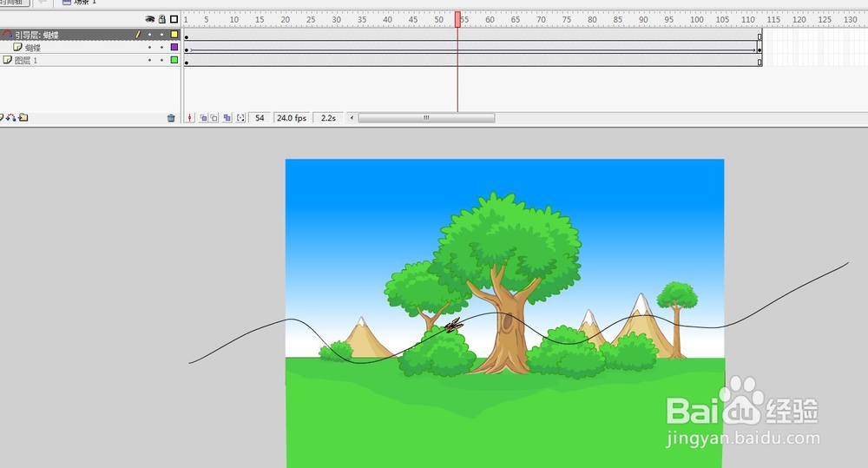Toggle edit multiple frames button

pyautogui.click(x=227, y=118)
